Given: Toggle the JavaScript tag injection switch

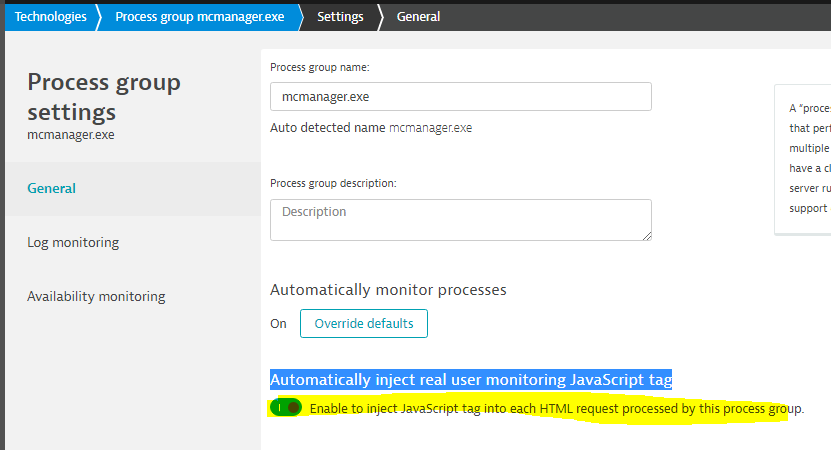Looking at the screenshot, I should [x=286, y=408].
